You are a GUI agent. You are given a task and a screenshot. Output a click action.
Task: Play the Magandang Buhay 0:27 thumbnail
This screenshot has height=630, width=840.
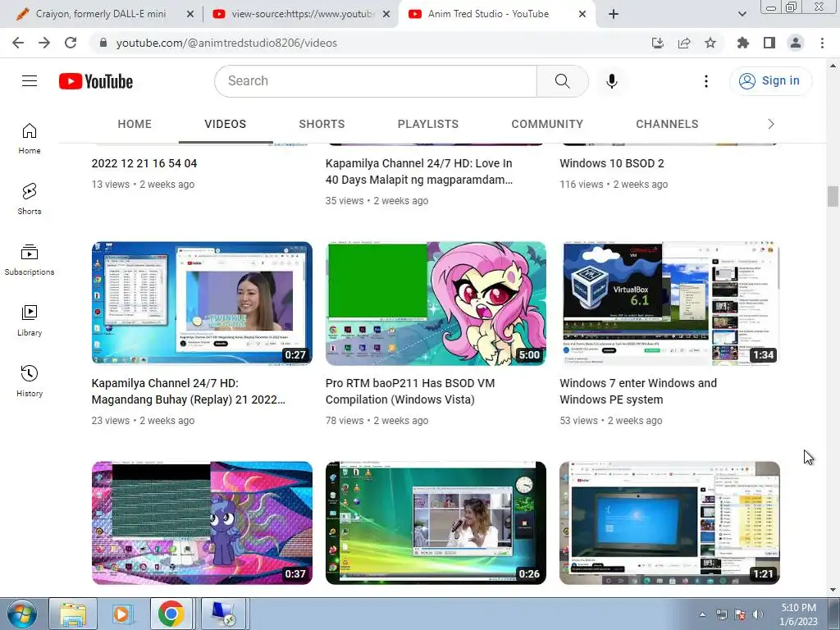click(202, 304)
